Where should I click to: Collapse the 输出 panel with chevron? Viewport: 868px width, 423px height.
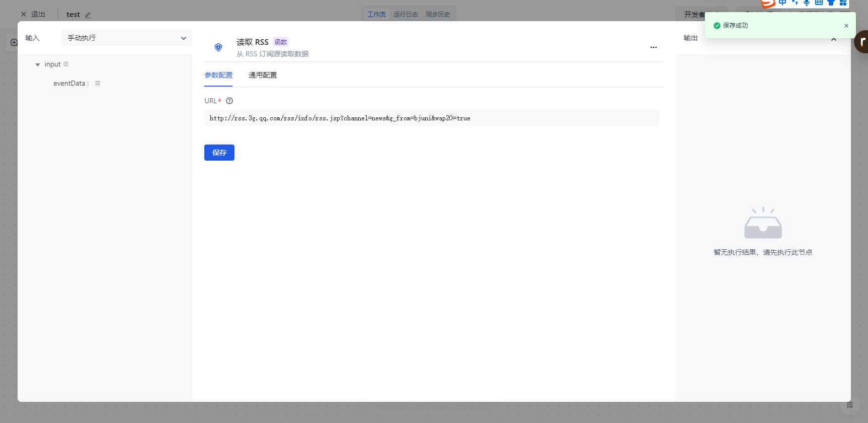click(x=834, y=39)
